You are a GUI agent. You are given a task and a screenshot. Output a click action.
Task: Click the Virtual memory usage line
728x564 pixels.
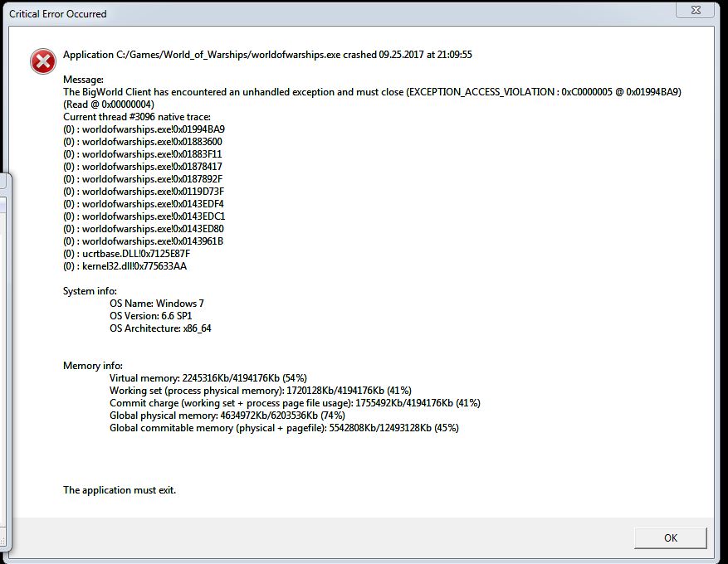[208, 378]
